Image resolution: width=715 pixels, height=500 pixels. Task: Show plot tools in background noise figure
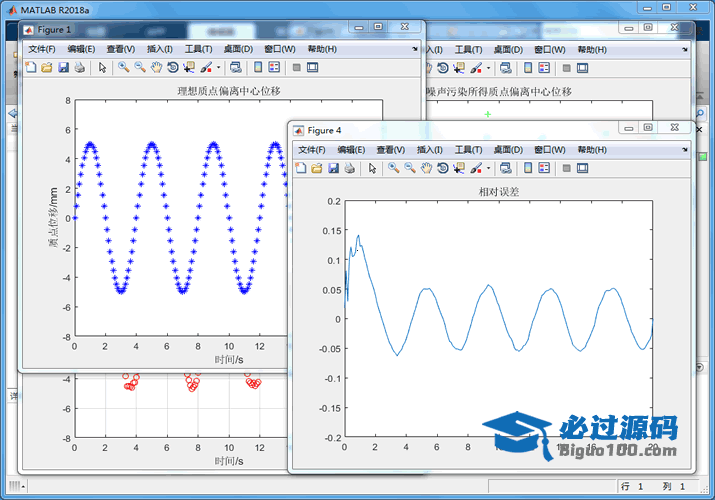tap(582, 68)
